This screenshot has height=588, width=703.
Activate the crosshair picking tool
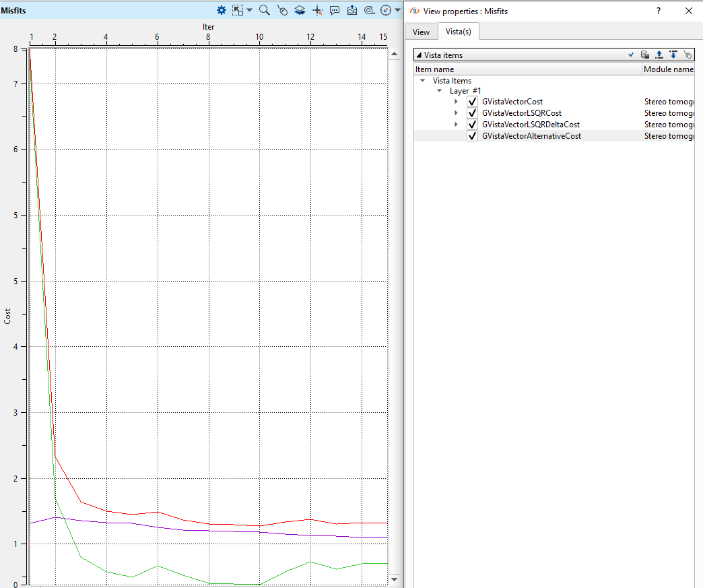tap(318, 10)
